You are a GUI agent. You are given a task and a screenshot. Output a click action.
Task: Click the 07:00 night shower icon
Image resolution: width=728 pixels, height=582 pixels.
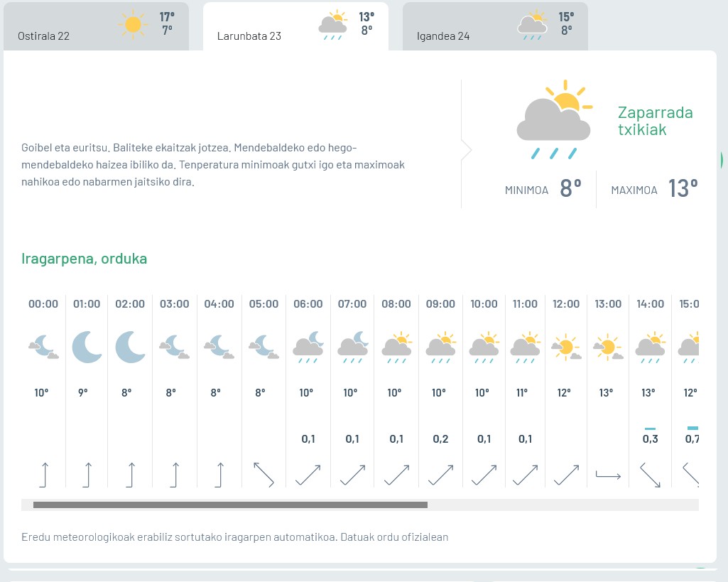point(353,347)
